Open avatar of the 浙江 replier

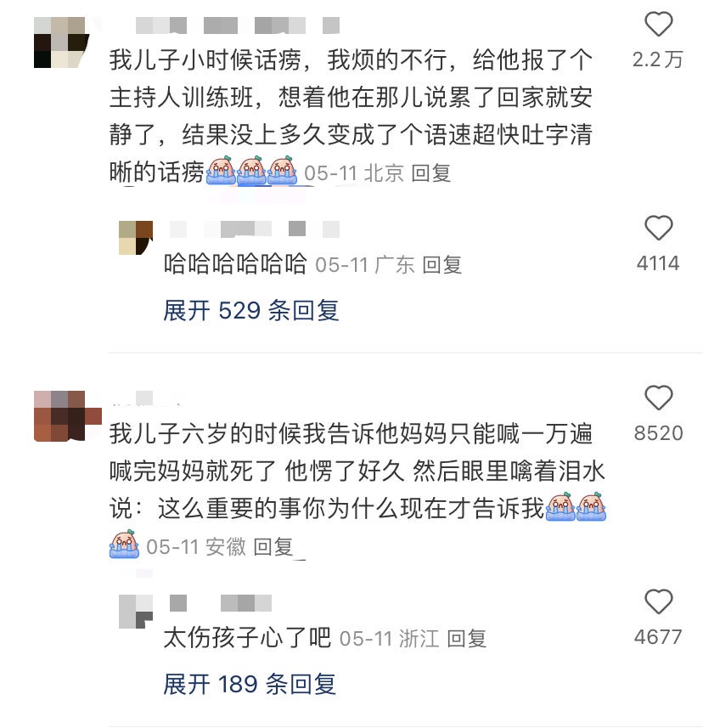pyautogui.click(x=136, y=612)
